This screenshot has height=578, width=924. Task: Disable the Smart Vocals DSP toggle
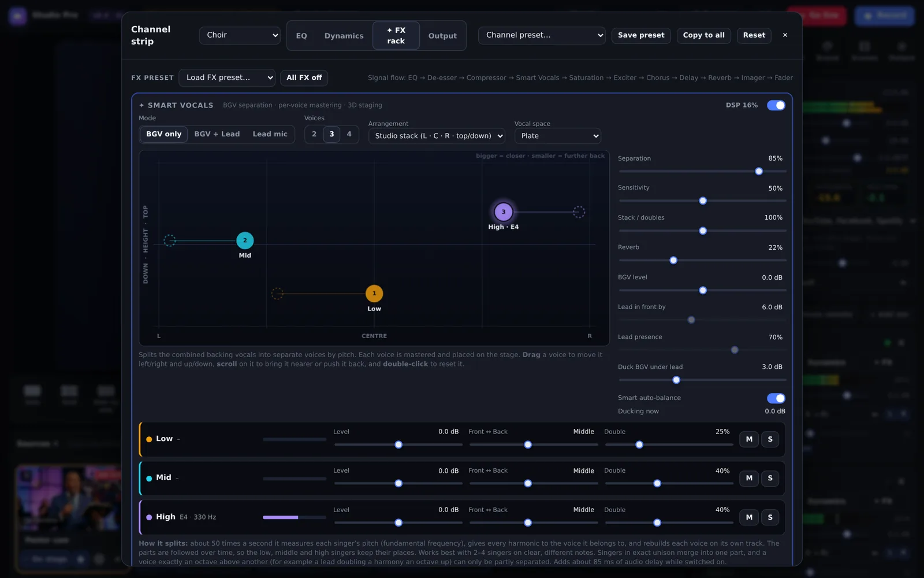(776, 105)
